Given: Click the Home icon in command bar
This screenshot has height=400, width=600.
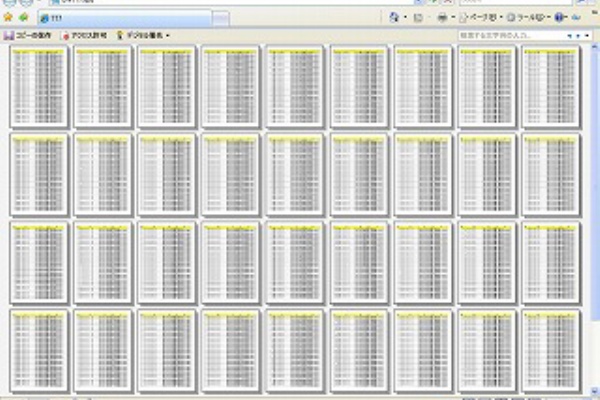Looking at the screenshot, I should click(x=395, y=18).
